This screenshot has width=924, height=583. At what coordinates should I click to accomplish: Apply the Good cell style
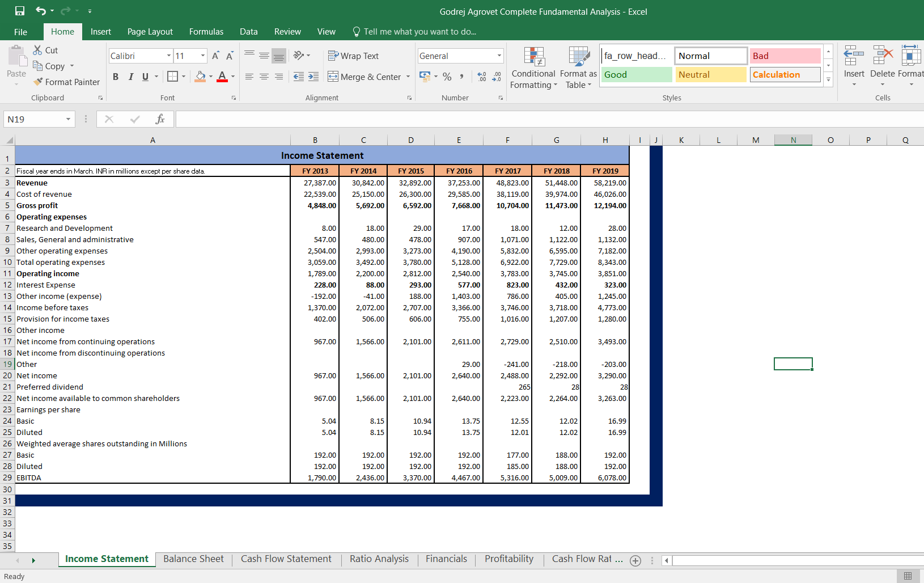(637, 74)
